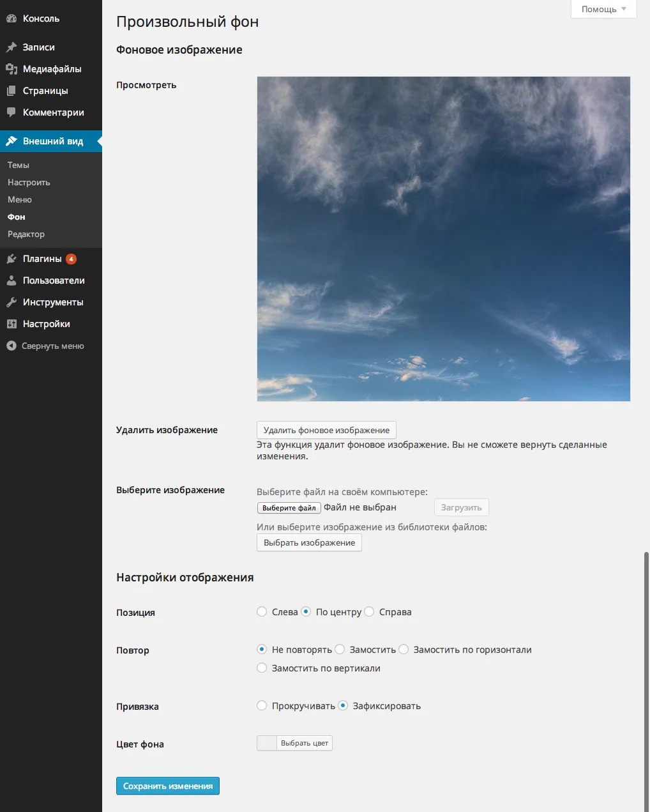650x812 pixels.
Task: Click the Фоновое изображение heading
Action: pyautogui.click(x=179, y=50)
